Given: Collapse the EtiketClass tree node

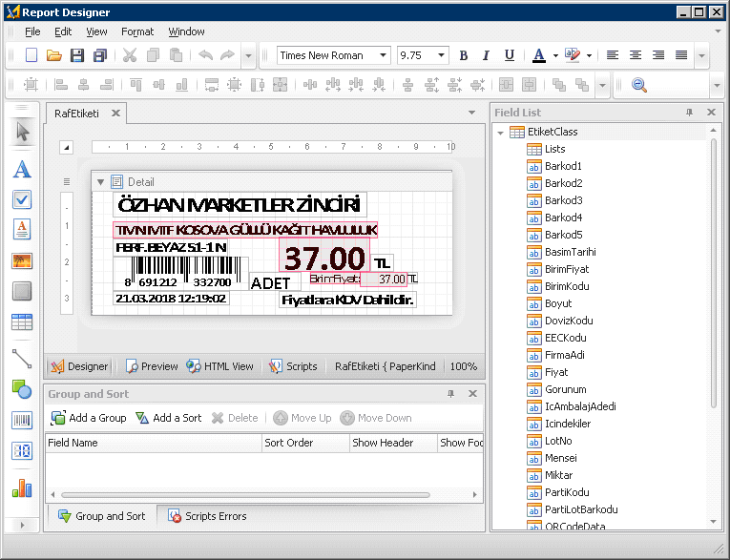Looking at the screenshot, I should coord(501,132).
